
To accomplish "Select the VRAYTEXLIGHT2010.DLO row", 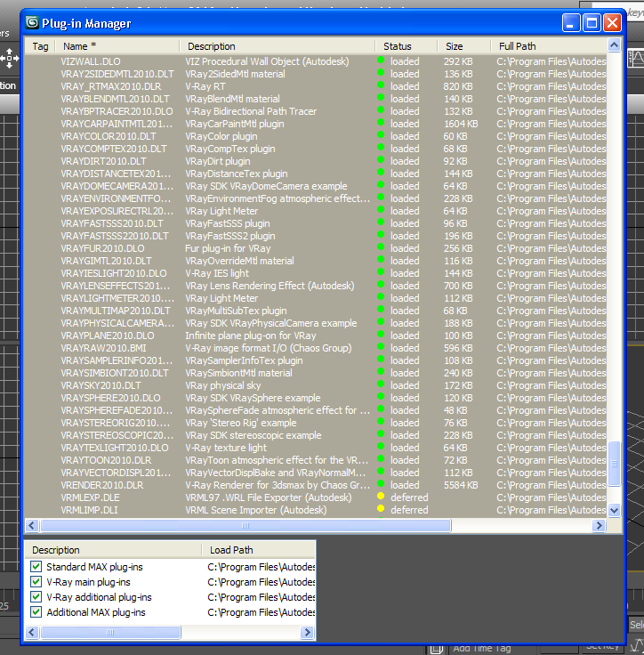I will coord(315,448).
